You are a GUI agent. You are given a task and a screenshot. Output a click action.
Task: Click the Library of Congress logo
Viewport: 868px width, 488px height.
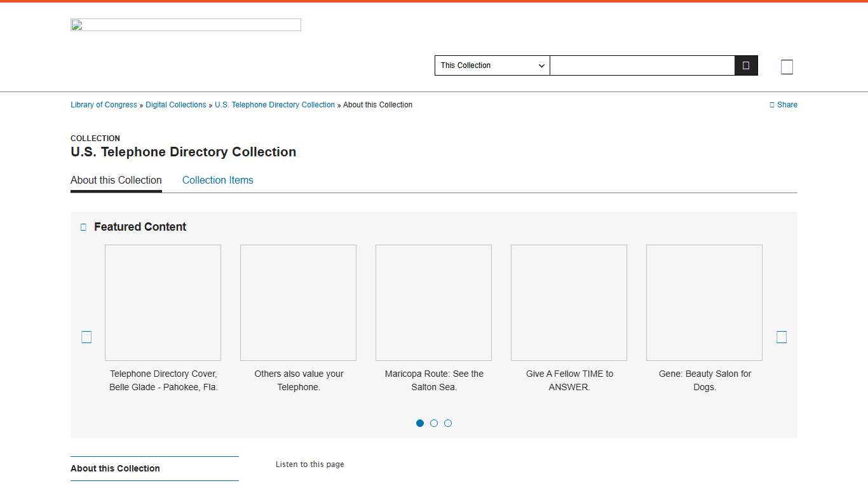pos(186,24)
